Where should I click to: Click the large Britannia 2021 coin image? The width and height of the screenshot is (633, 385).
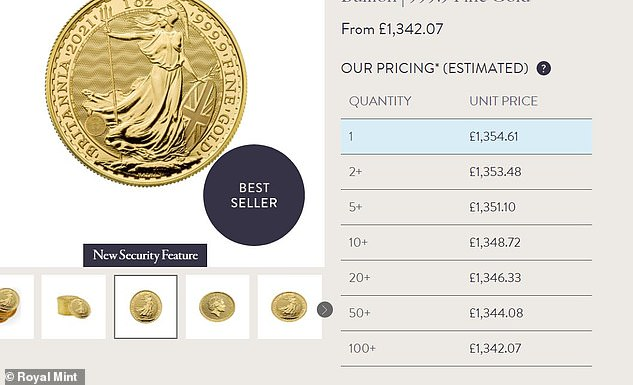click(146, 90)
